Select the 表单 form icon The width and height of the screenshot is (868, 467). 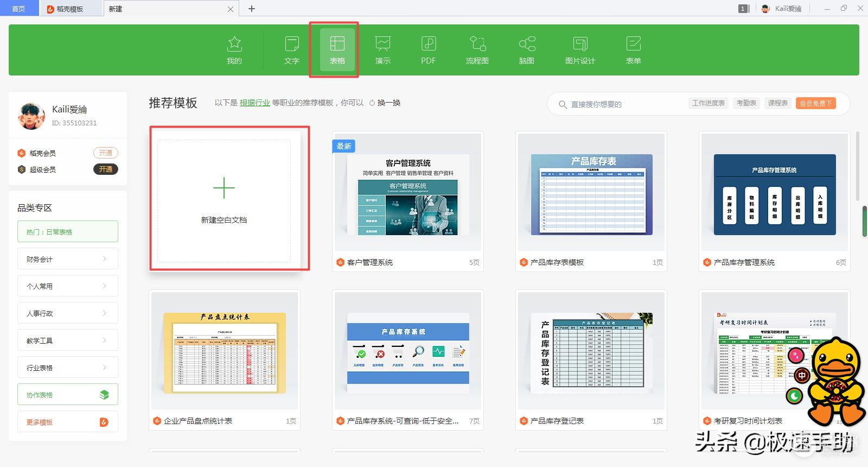[634, 50]
